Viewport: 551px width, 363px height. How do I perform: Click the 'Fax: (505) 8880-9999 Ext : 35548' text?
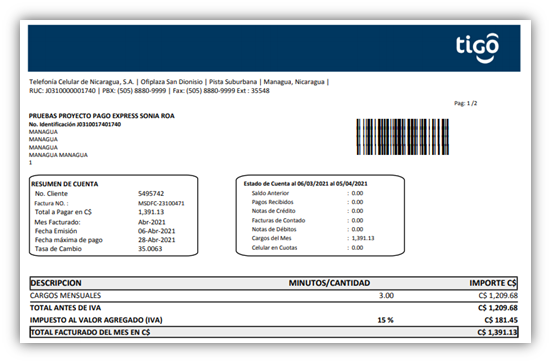pos(221,91)
